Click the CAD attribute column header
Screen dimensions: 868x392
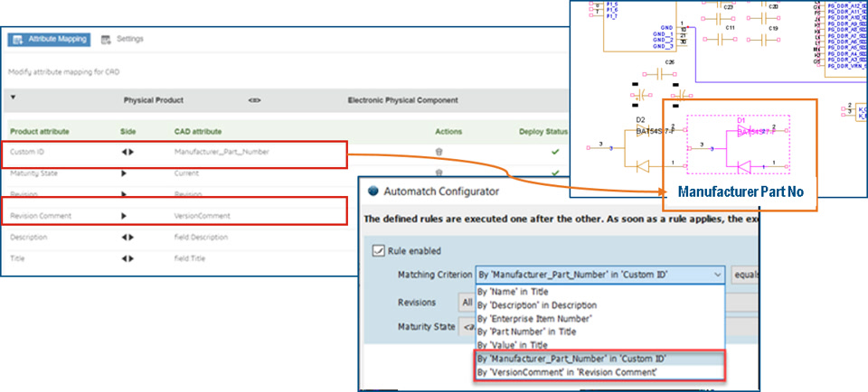tap(198, 132)
